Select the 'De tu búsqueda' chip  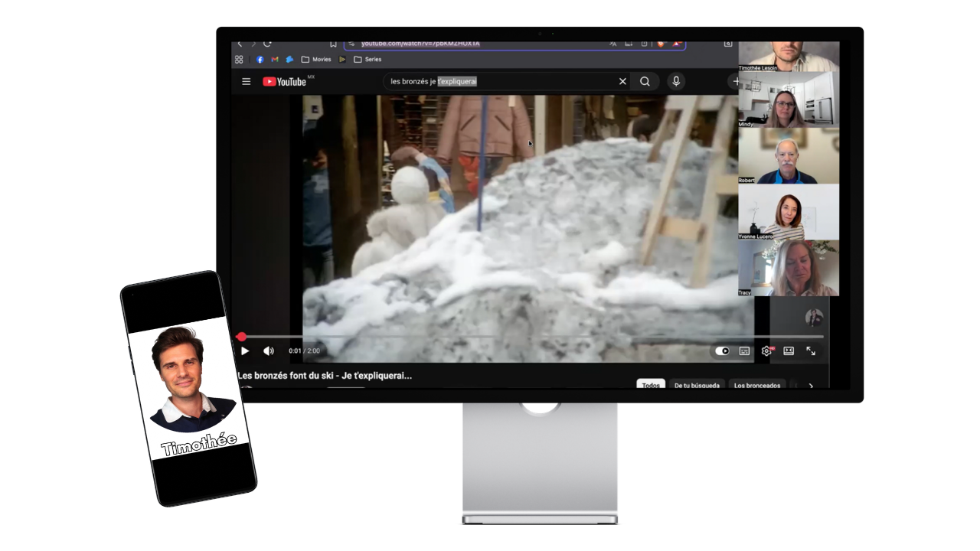tap(697, 385)
